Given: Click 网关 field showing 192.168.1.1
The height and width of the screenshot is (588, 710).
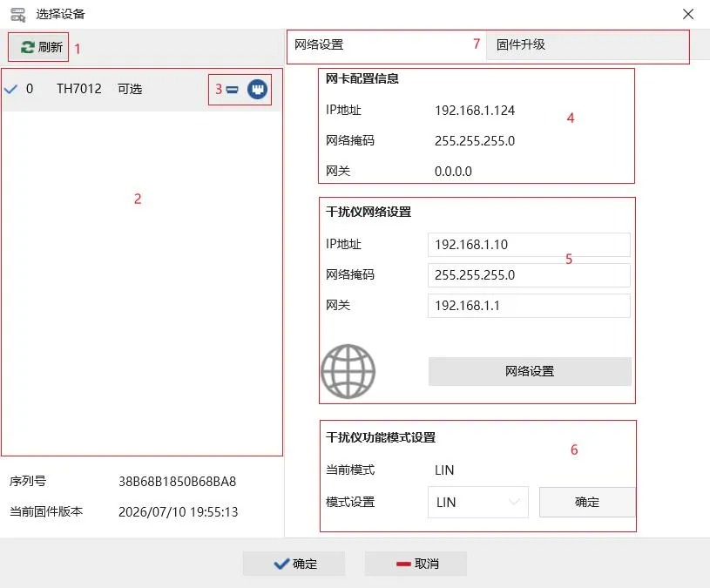Looking at the screenshot, I should point(529,306).
